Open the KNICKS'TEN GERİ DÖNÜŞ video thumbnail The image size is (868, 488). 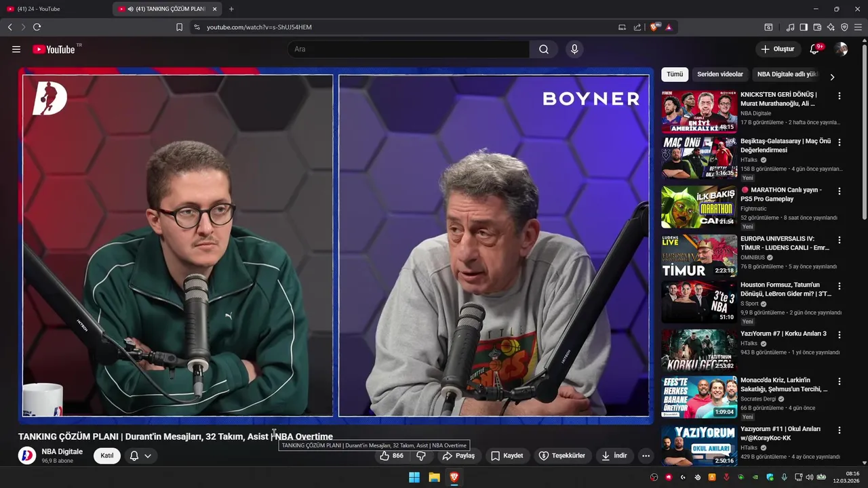tap(699, 111)
